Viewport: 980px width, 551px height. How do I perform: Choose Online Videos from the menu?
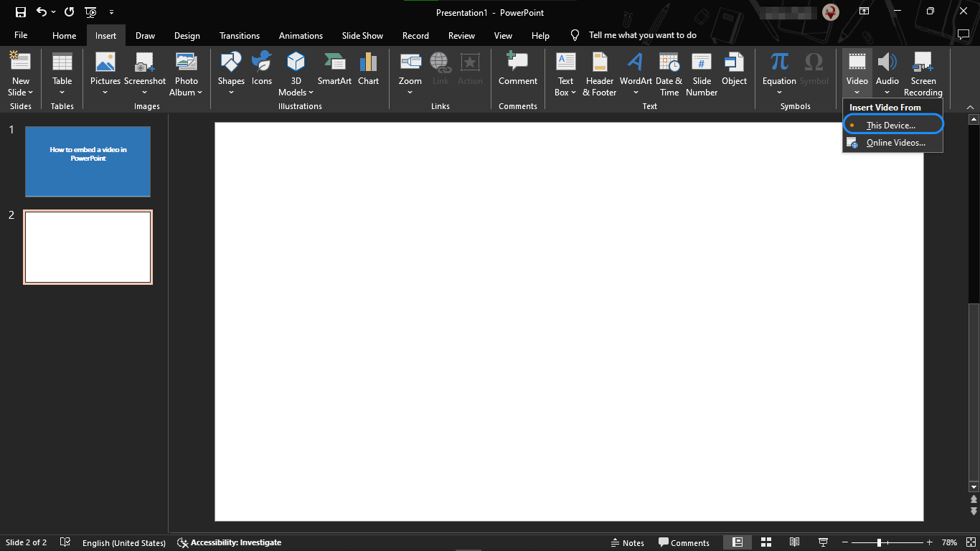[897, 142]
